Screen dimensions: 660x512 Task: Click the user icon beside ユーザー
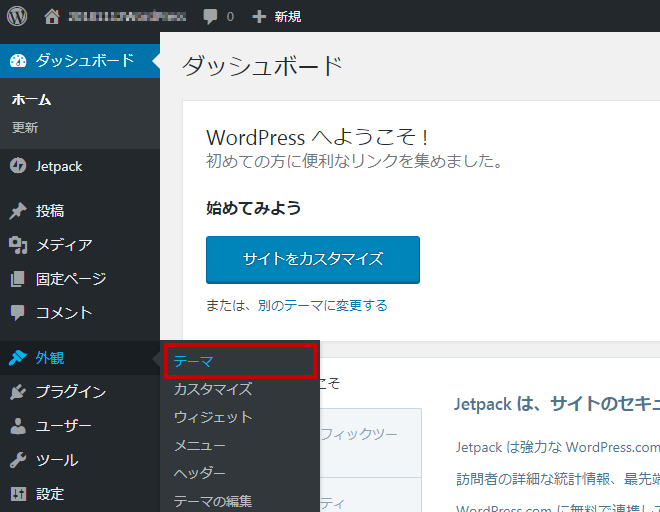pyautogui.click(x=17, y=426)
